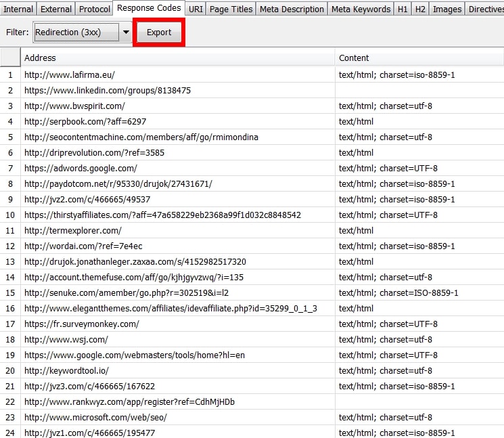Select the Response Codes tab

[x=149, y=8]
